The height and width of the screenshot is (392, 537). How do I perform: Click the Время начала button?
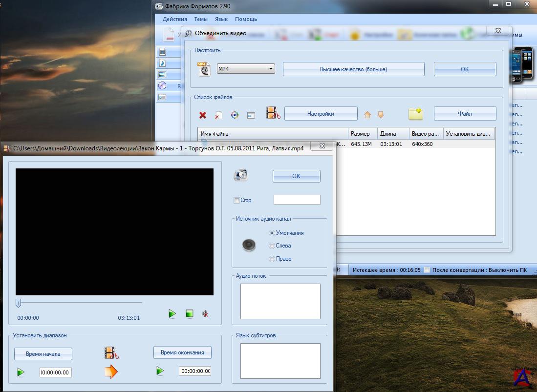click(x=43, y=354)
